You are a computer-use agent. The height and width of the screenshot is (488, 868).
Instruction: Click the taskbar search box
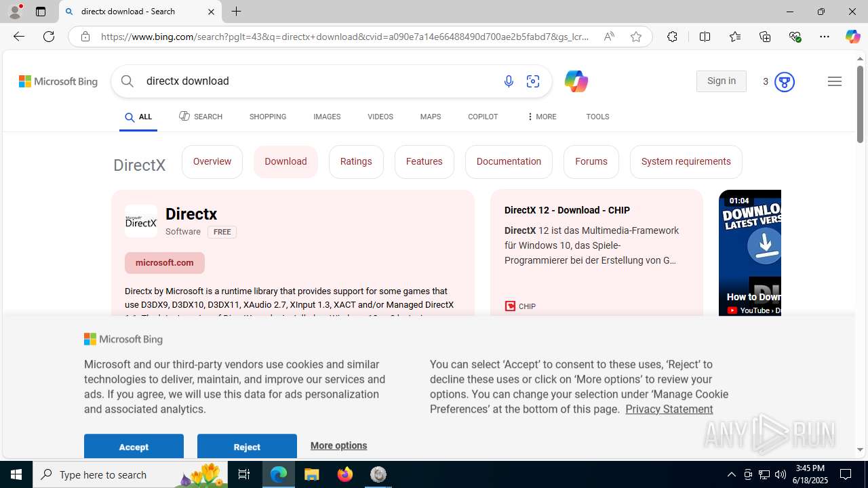tap(132, 474)
